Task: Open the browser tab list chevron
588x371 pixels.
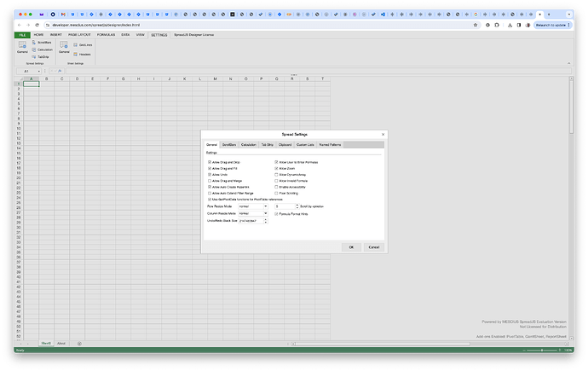Action: [569, 14]
